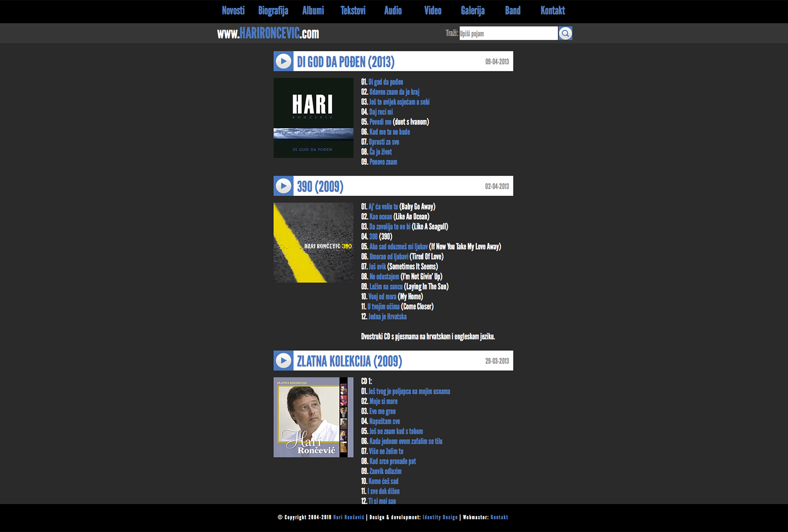Click the Jedna je Hrvatska track link
This screenshot has height=532, width=788.
pyautogui.click(x=387, y=317)
